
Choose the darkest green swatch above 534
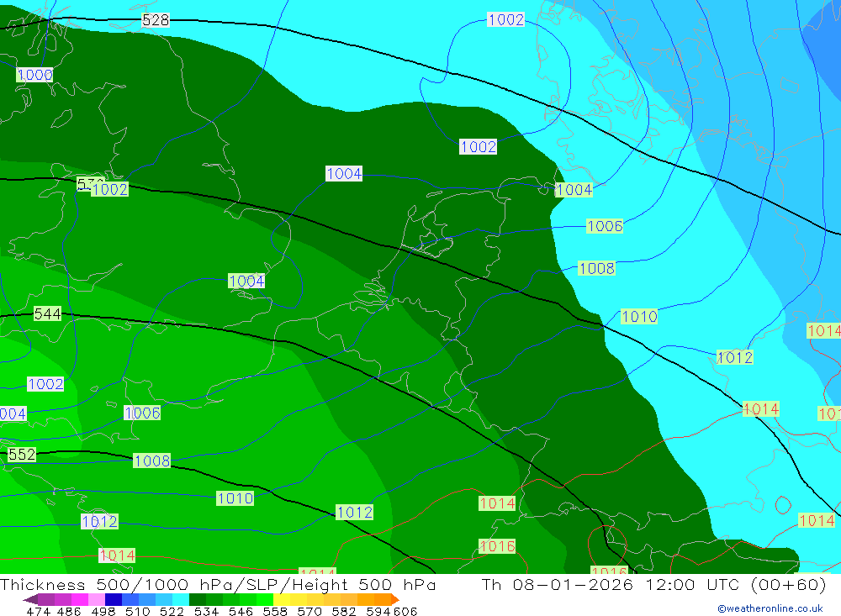[198, 599]
